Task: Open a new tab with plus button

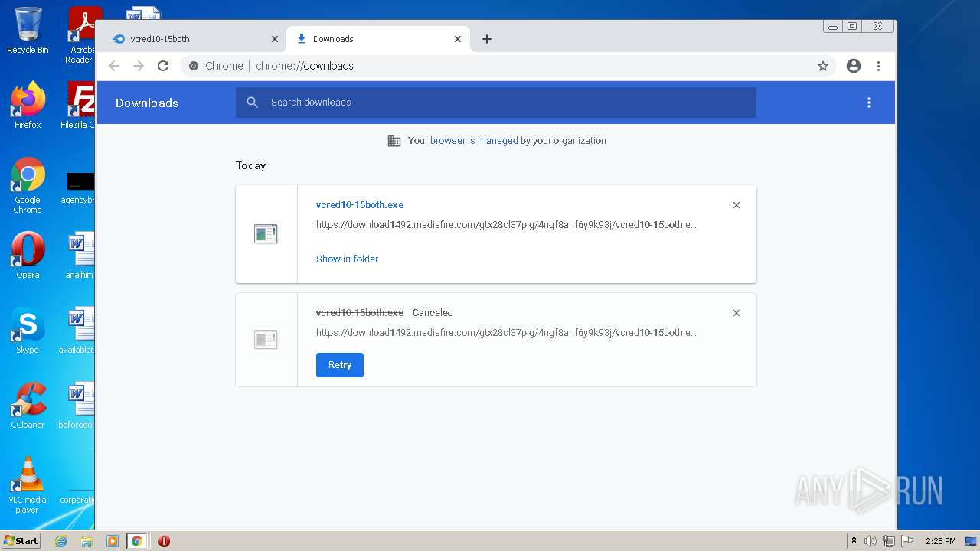Action: pyautogui.click(x=487, y=39)
